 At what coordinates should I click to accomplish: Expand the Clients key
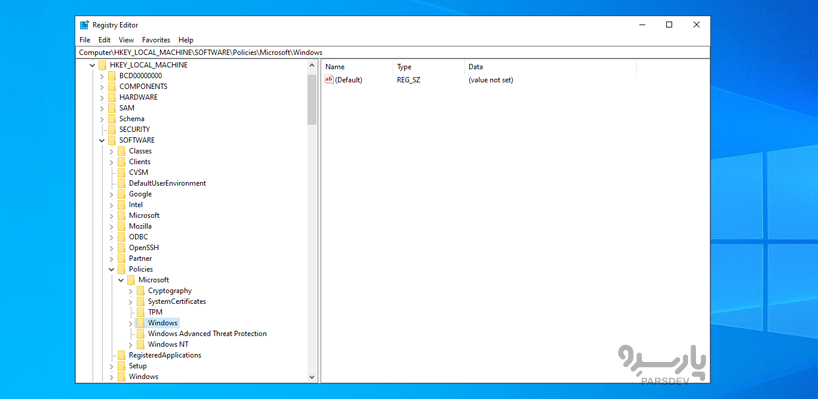tap(111, 162)
